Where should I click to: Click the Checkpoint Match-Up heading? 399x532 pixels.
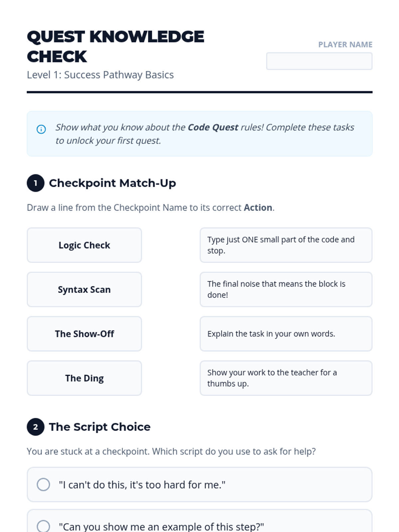click(112, 183)
